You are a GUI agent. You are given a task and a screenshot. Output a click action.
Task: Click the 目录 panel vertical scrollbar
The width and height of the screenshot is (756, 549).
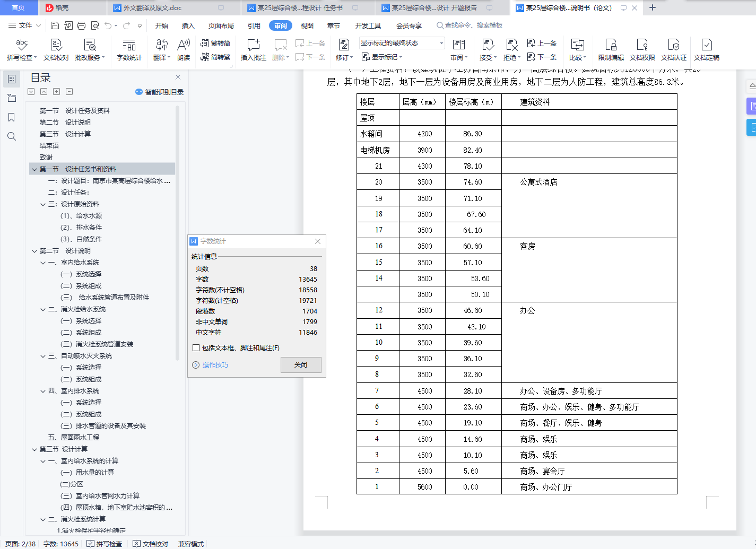point(177,233)
